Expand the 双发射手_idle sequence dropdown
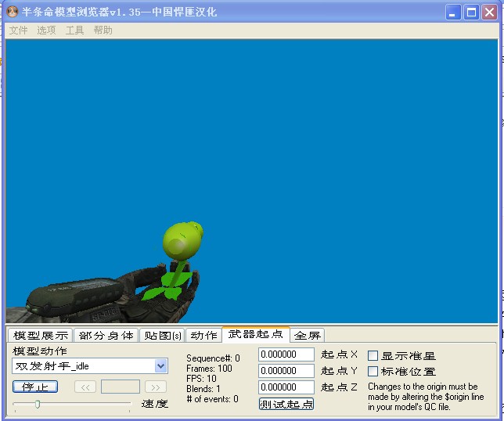504x421 pixels. (x=160, y=366)
